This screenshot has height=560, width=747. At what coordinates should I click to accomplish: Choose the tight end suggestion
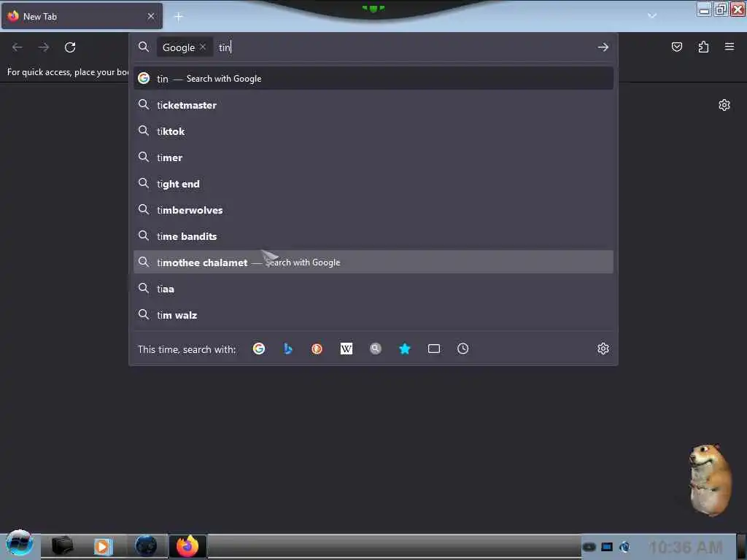click(373, 183)
